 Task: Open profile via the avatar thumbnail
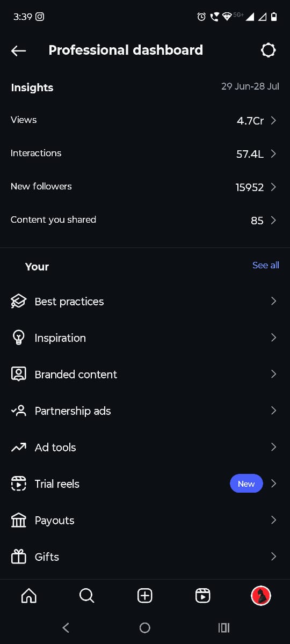[x=261, y=596]
